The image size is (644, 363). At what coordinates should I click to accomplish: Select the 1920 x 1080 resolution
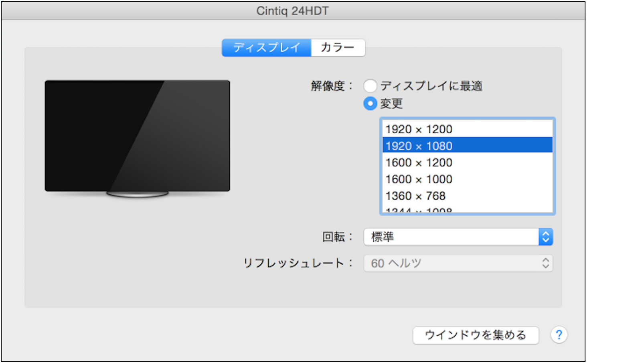pos(419,145)
